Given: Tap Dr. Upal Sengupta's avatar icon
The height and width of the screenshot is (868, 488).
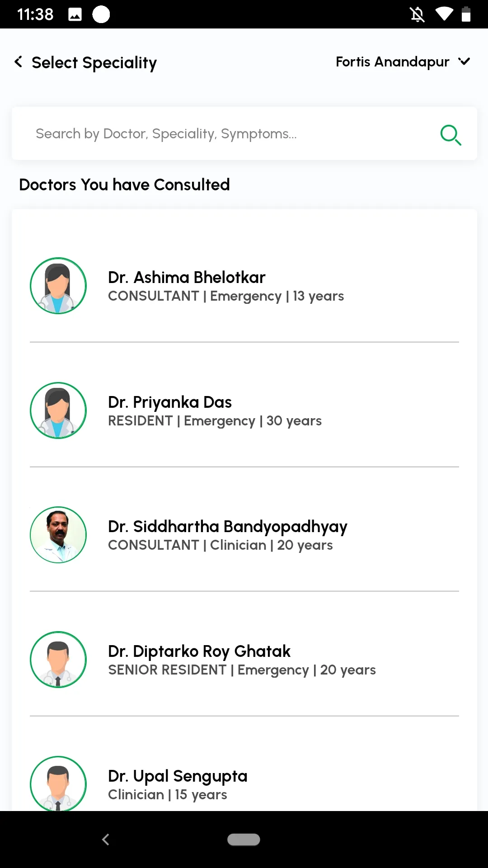Looking at the screenshot, I should [58, 783].
